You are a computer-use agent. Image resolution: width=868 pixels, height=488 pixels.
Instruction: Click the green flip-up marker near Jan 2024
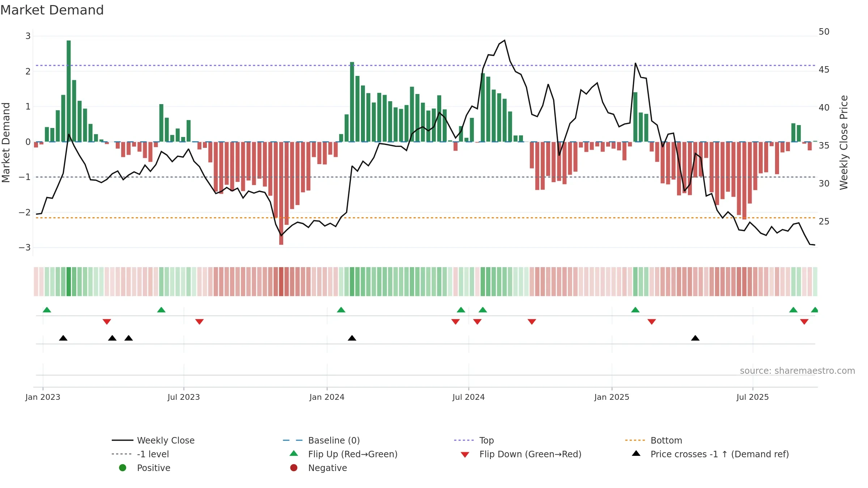point(341,310)
